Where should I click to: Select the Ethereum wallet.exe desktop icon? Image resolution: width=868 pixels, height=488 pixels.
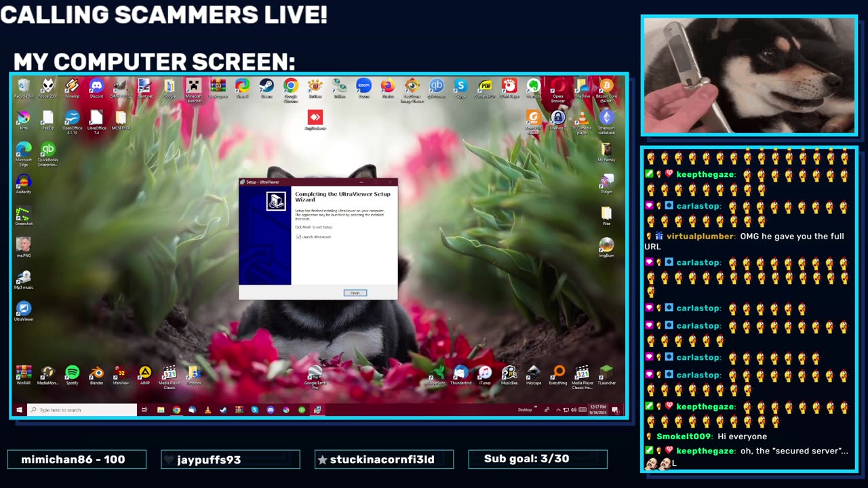tap(606, 123)
